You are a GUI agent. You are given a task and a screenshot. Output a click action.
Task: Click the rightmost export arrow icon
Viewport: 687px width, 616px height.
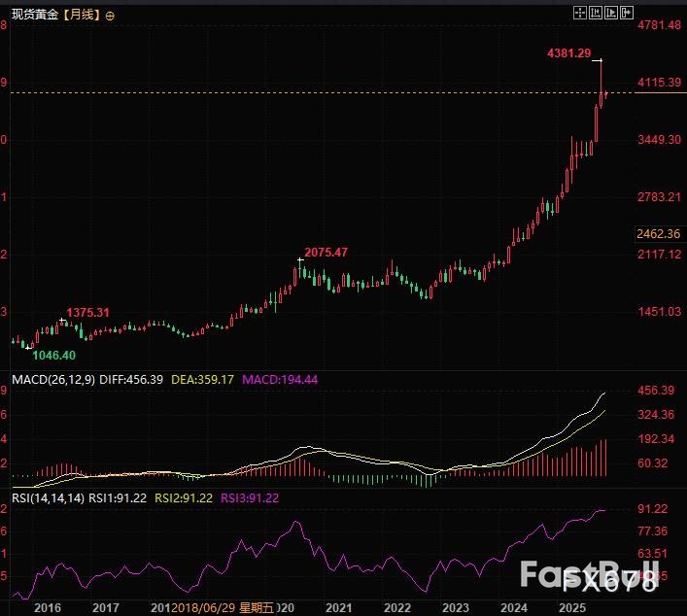pyautogui.click(x=628, y=13)
